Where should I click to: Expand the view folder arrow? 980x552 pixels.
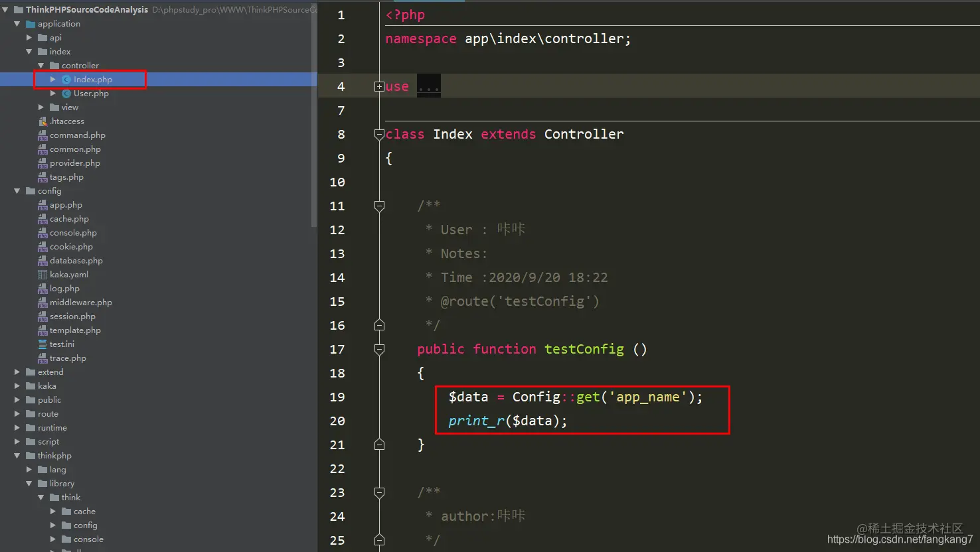point(41,107)
